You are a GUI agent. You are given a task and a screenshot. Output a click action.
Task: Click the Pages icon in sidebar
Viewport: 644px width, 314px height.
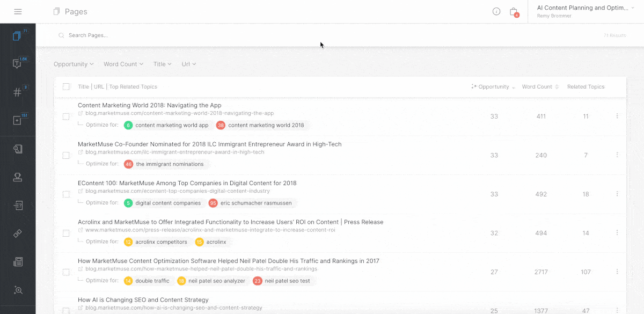pyautogui.click(x=17, y=36)
